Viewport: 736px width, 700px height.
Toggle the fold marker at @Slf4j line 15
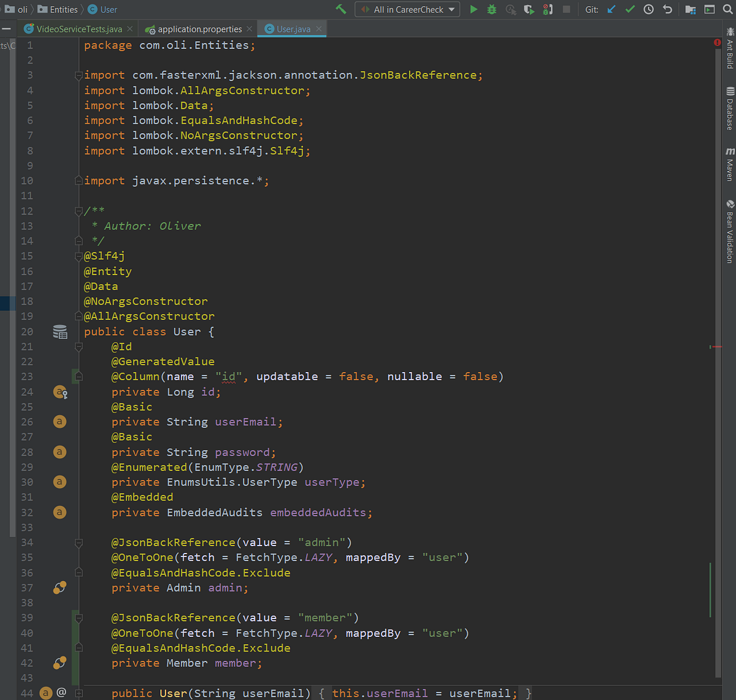[x=79, y=256]
